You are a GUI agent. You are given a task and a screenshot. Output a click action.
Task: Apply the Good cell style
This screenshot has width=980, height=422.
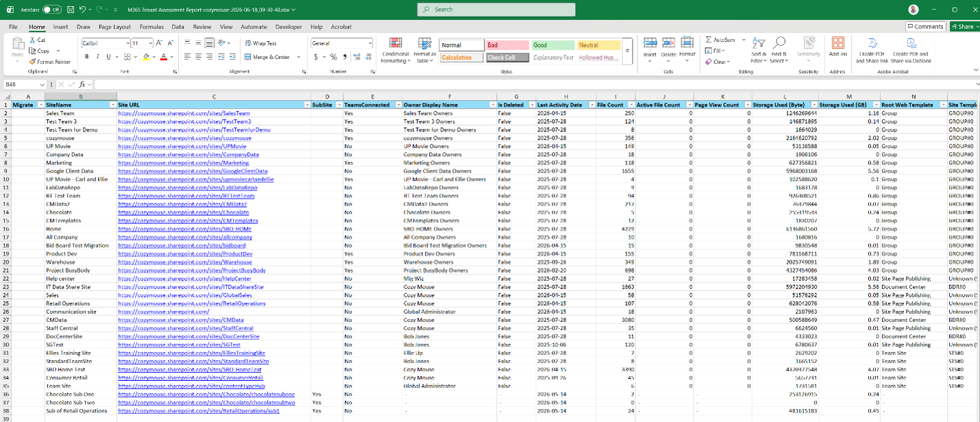[x=553, y=45]
